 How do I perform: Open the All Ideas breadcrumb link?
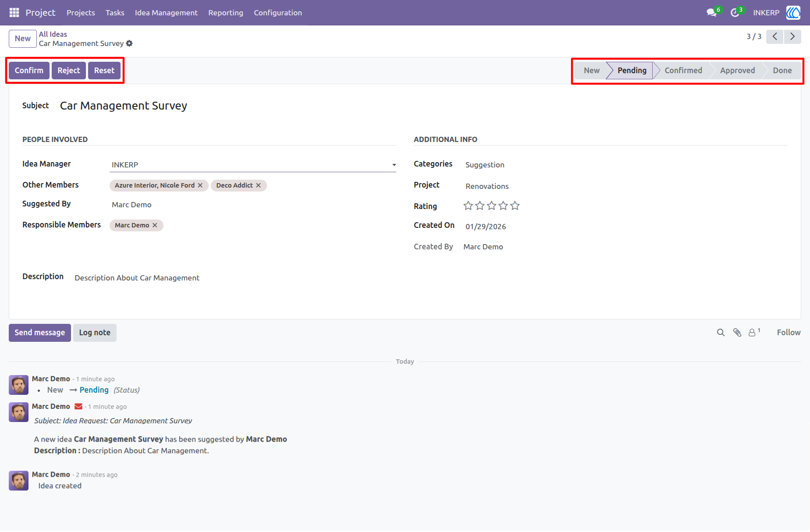click(x=53, y=34)
